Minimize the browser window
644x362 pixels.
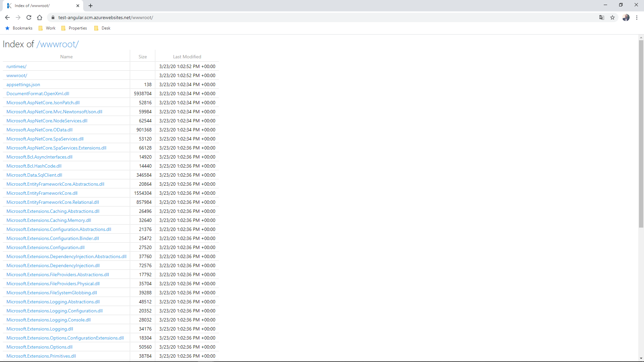(605, 5)
